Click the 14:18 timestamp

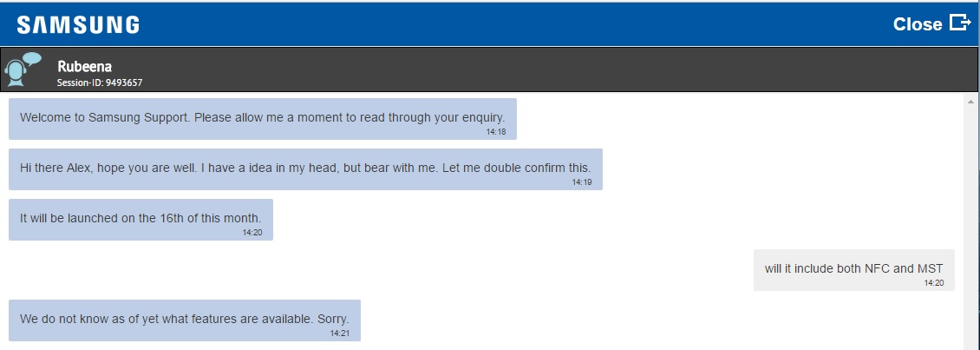pos(495,132)
